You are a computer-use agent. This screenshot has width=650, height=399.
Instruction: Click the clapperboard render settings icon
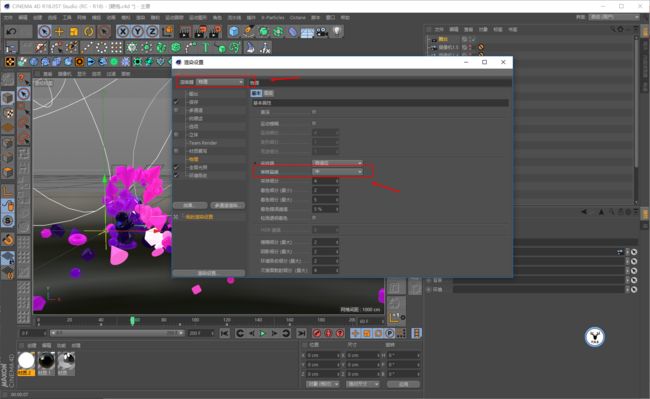tap(215, 31)
